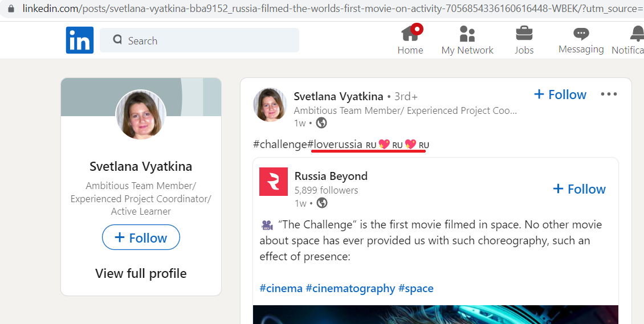Select the page URL in address bar
644x324 pixels.
(x=333, y=9)
